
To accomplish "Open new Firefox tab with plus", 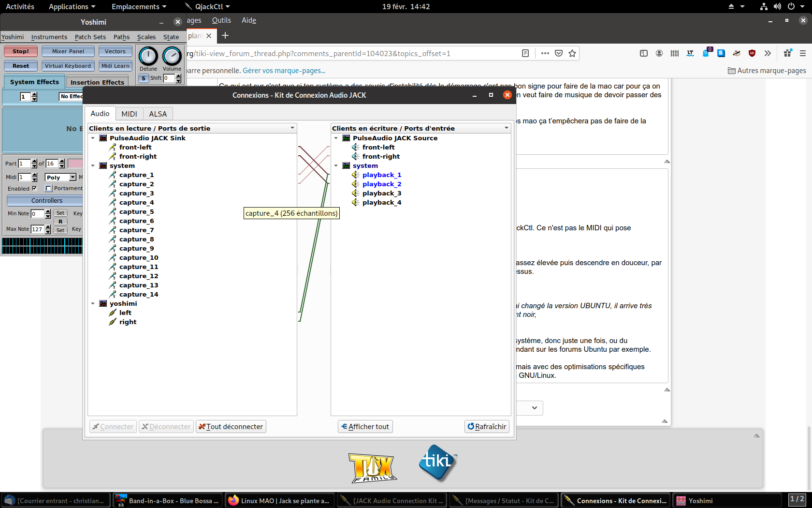I will [x=225, y=35].
